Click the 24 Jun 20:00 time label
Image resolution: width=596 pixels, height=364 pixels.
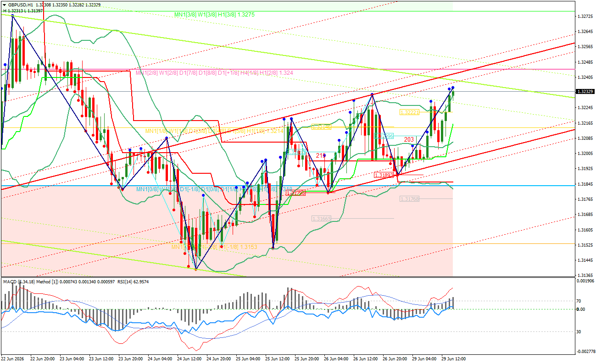(219, 358)
